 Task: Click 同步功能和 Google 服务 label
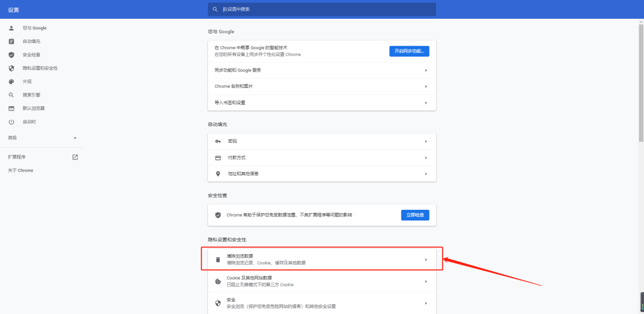(x=238, y=70)
